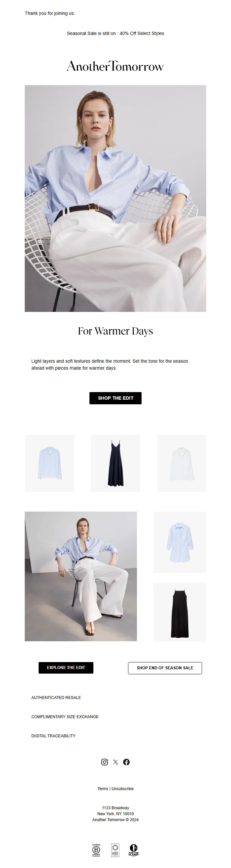
Task: Click the large hero model image
Action: [x=115, y=198]
